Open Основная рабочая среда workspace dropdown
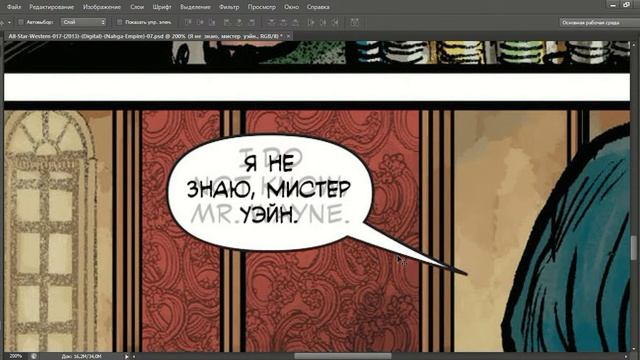The width and height of the screenshot is (640, 360). pos(599,22)
